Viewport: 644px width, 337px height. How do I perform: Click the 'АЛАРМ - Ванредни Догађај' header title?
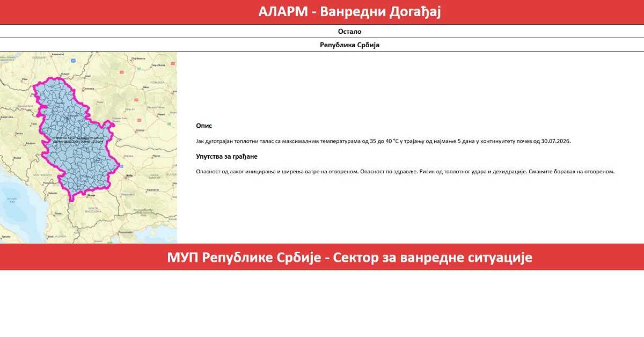tap(349, 12)
